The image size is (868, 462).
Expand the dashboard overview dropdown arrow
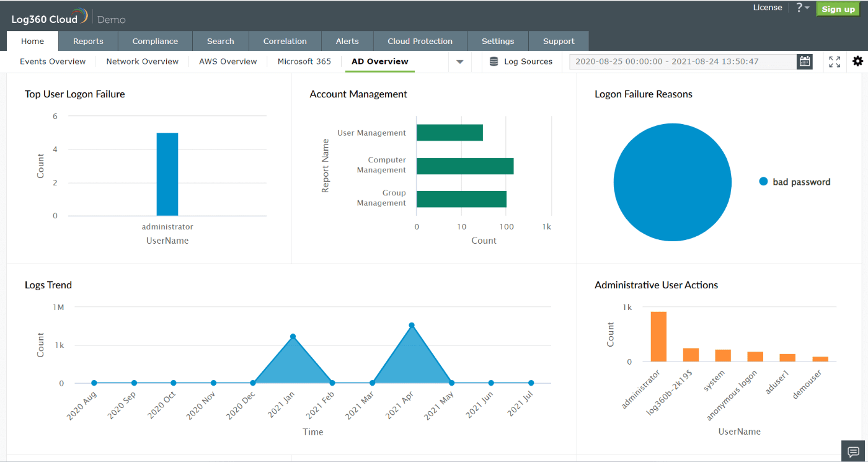tap(459, 61)
